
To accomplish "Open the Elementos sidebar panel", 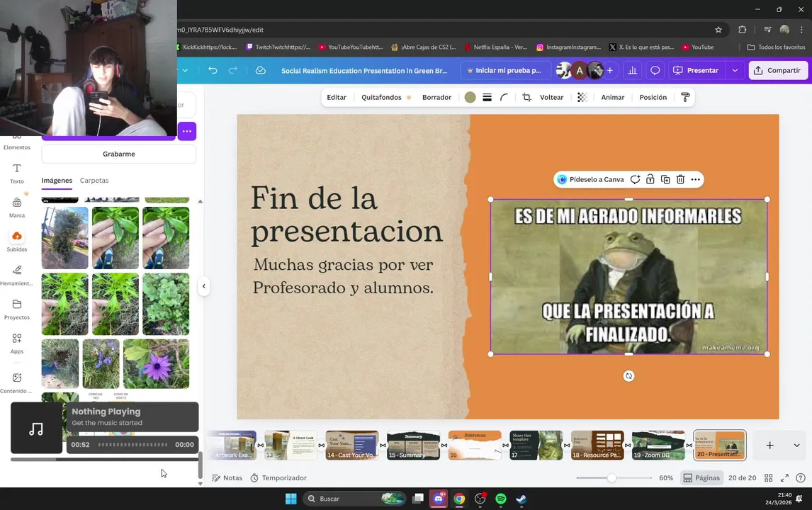I will click(16, 143).
